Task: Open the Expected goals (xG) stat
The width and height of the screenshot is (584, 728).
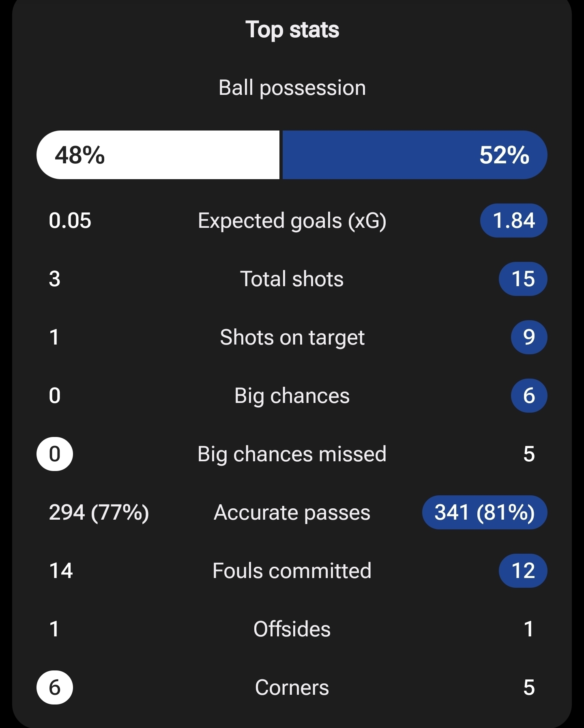Action: click(x=292, y=221)
